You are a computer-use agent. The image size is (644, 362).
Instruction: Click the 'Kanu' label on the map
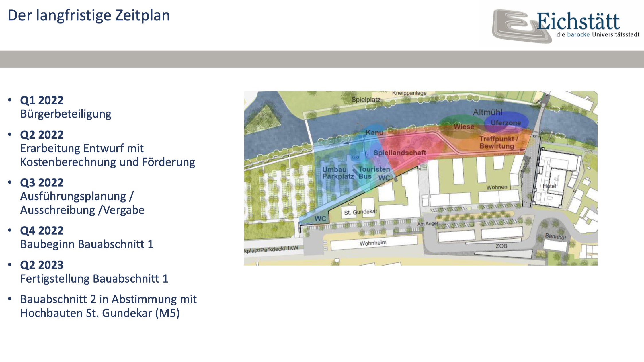(374, 133)
